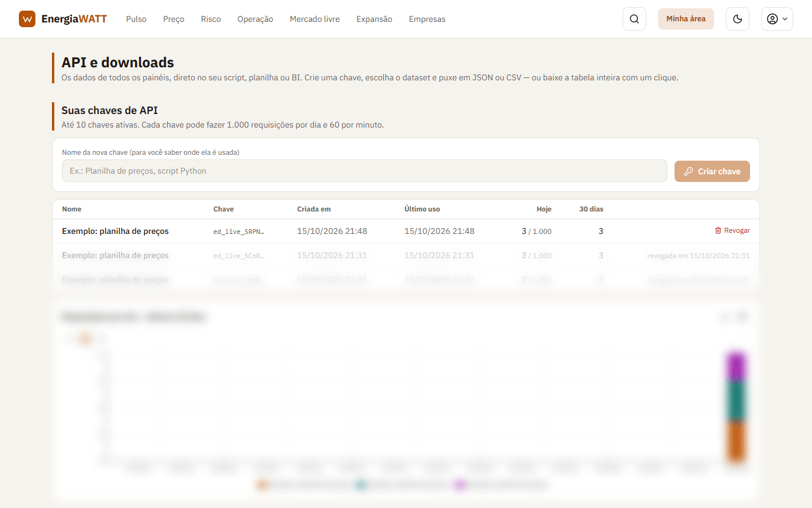The width and height of the screenshot is (812, 508).
Task: Click the 30 dias column header
Action: tap(591, 209)
